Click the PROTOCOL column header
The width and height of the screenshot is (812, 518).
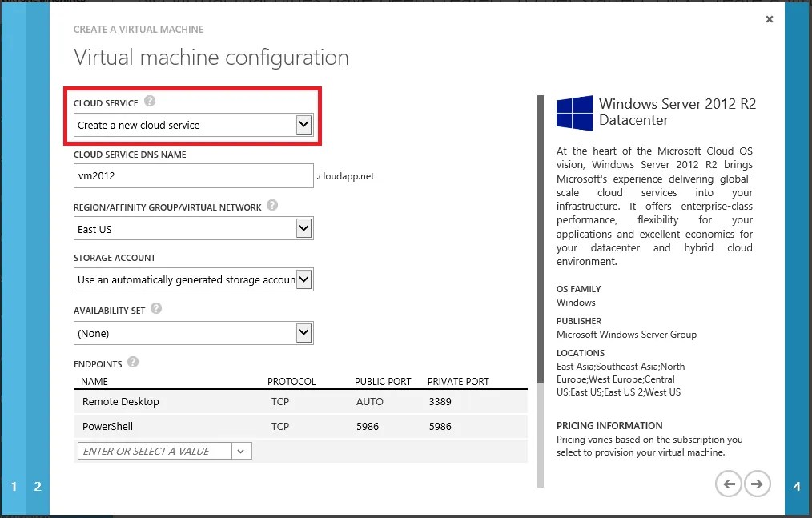291,382
